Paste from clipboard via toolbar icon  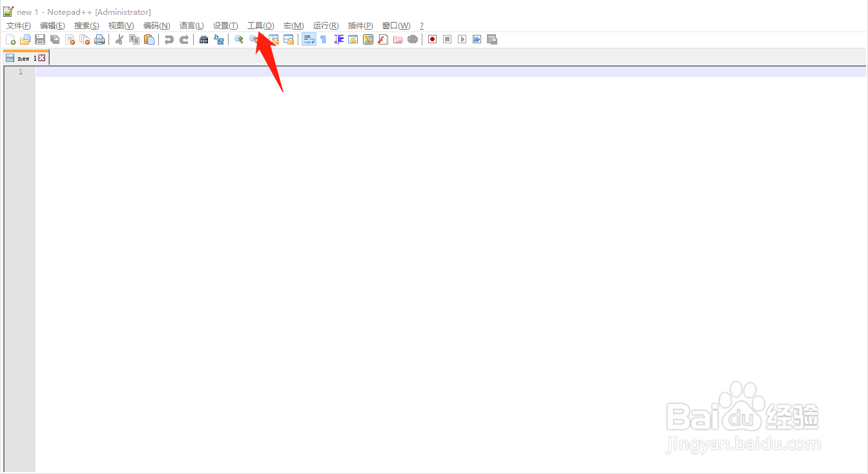pos(149,39)
